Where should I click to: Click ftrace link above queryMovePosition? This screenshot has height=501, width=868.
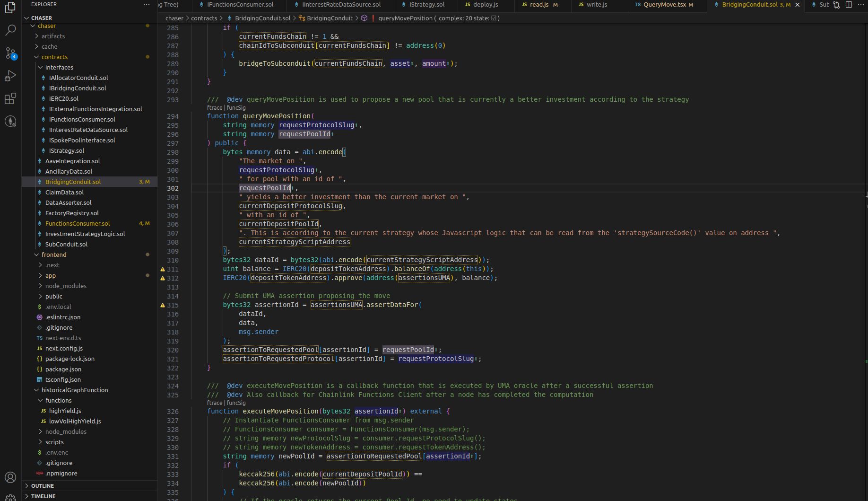click(214, 108)
